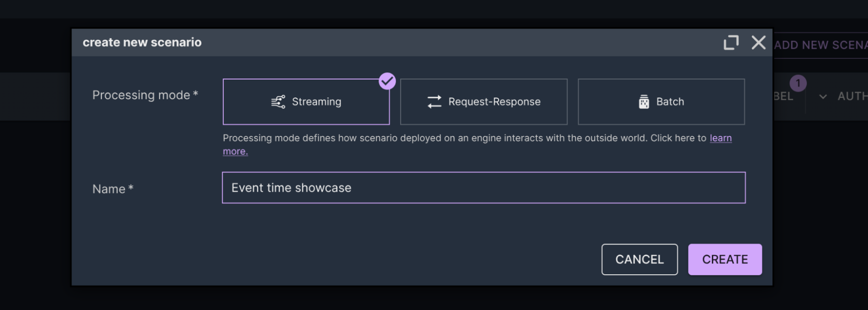This screenshot has width=868, height=310.
Task: Click the Request-Response arrows icon
Action: click(x=434, y=102)
